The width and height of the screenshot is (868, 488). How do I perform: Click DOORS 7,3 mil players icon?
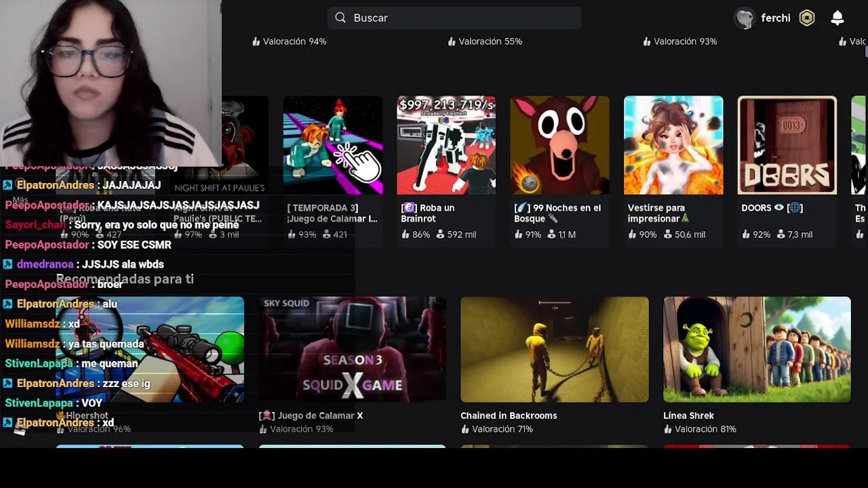click(781, 235)
